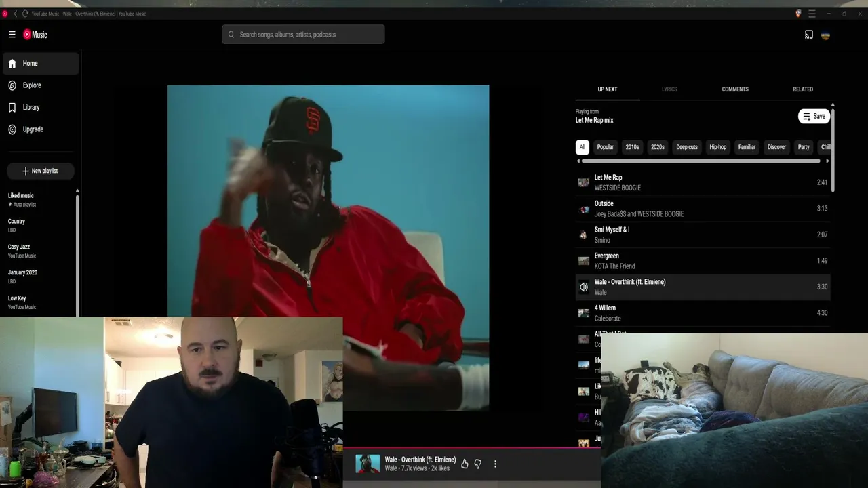
Task: Switch to the Comments tab
Action: point(735,89)
